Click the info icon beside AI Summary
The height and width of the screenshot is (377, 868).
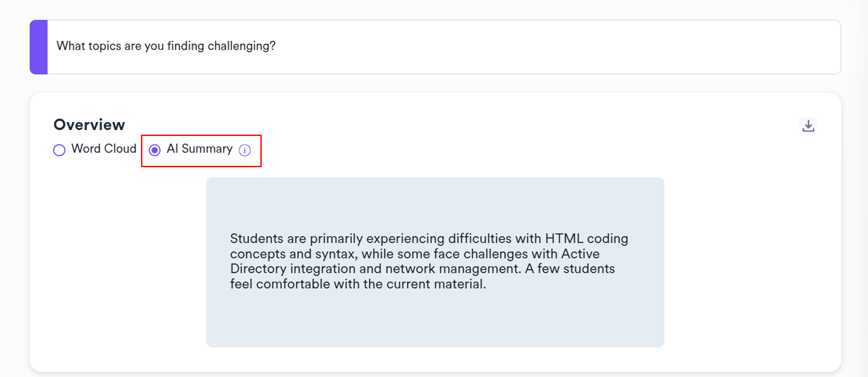tap(245, 150)
